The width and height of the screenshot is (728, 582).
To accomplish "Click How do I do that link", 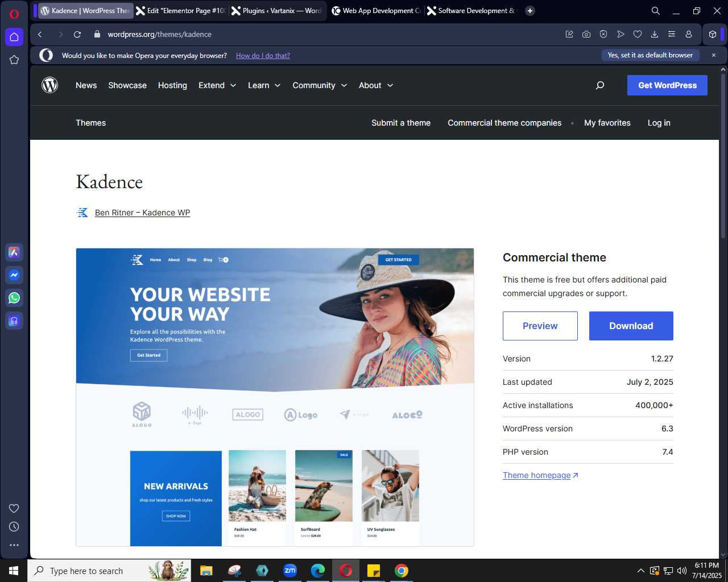I will tap(263, 56).
